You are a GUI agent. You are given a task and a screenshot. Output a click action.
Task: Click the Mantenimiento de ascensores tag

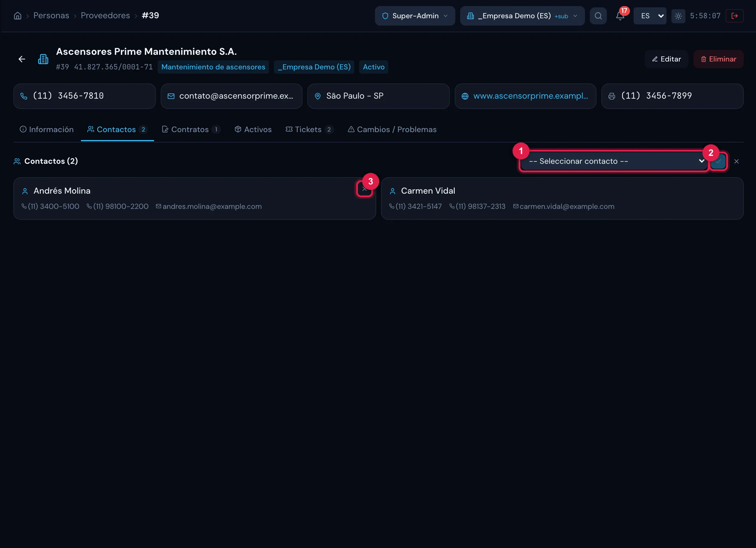(213, 67)
